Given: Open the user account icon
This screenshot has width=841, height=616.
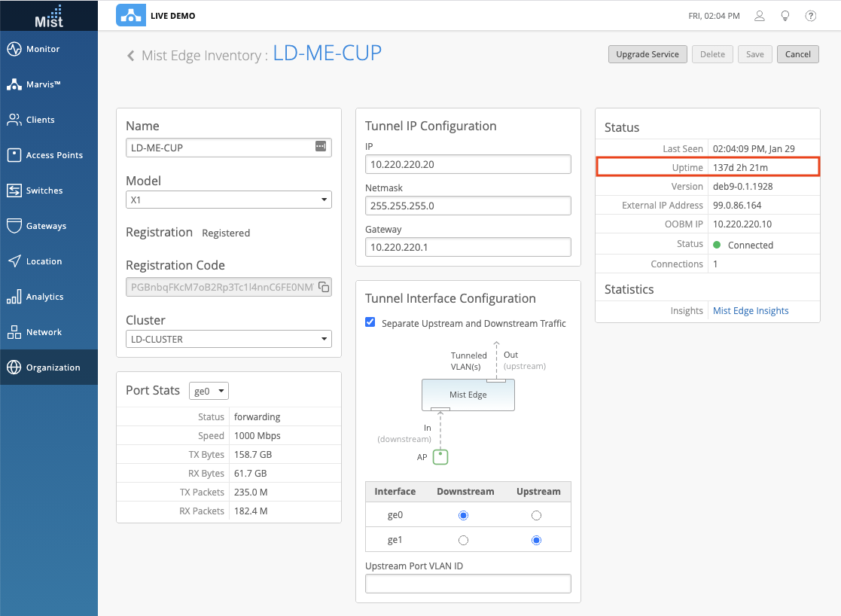Looking at the screenshot, I should pos(760,16).
